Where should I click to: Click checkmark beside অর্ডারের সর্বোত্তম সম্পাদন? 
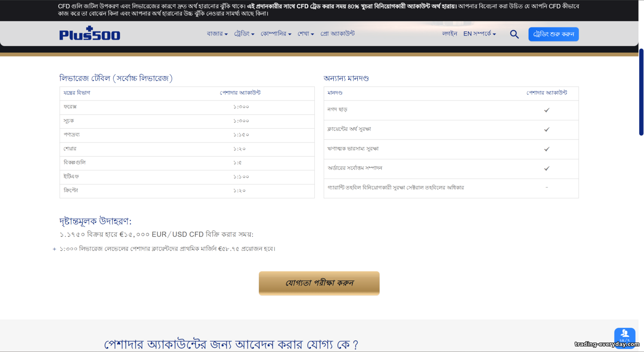pyautogui.click(x=547, y=168)
